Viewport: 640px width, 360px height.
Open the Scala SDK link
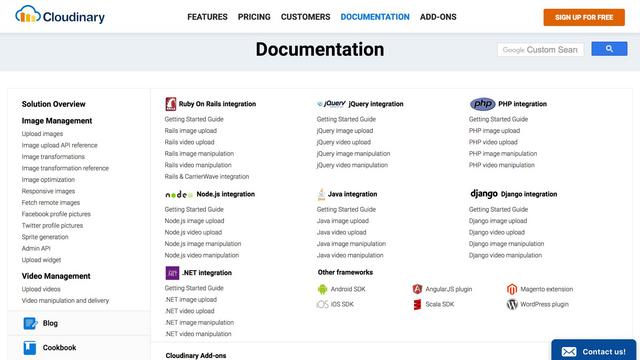coord(440,304)
